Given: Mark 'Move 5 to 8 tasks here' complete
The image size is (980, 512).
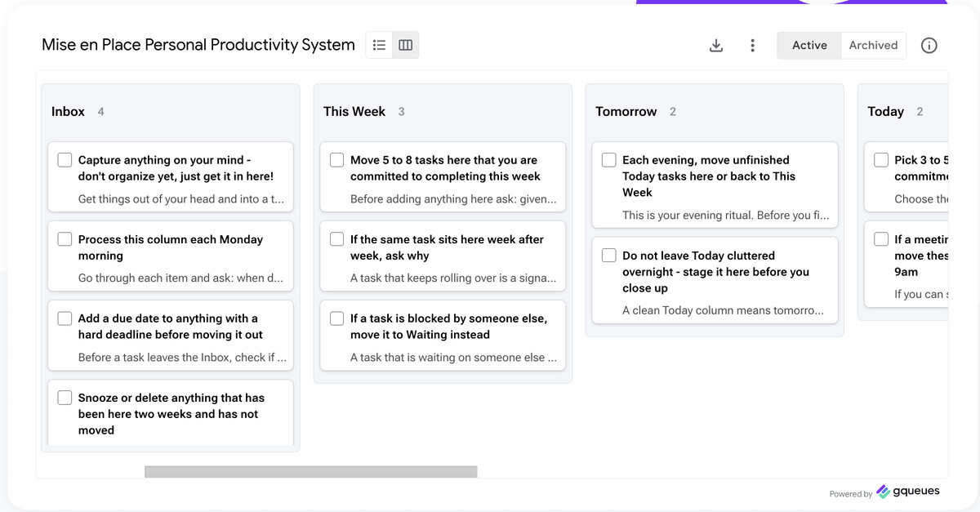Looking at the screenshot, I should pyautogui.click(x=336, y=160).
